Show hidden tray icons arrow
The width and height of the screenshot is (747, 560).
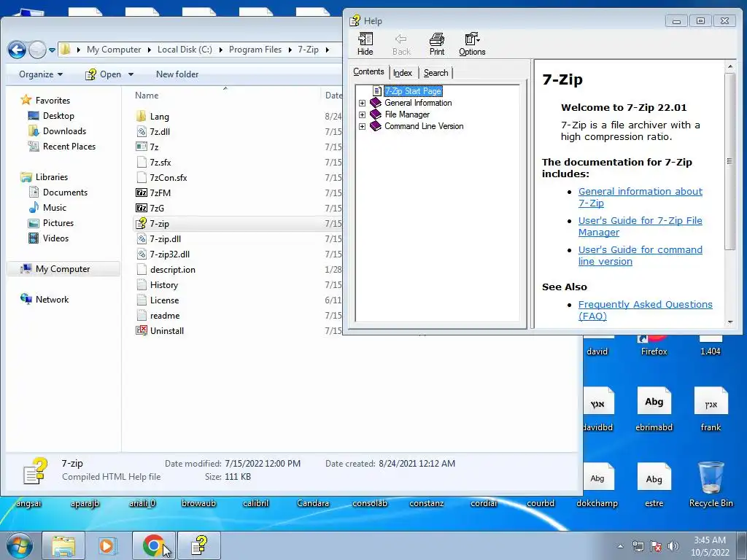coord(620,546)
